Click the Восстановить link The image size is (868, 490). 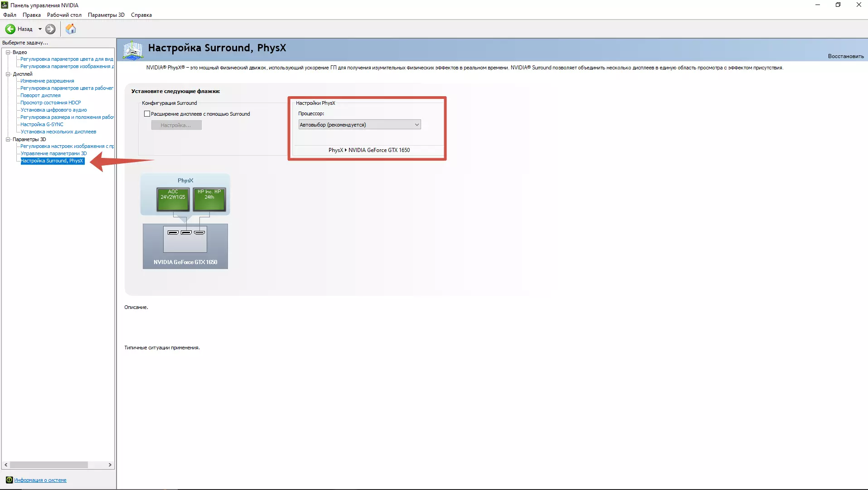coord(846,56)
